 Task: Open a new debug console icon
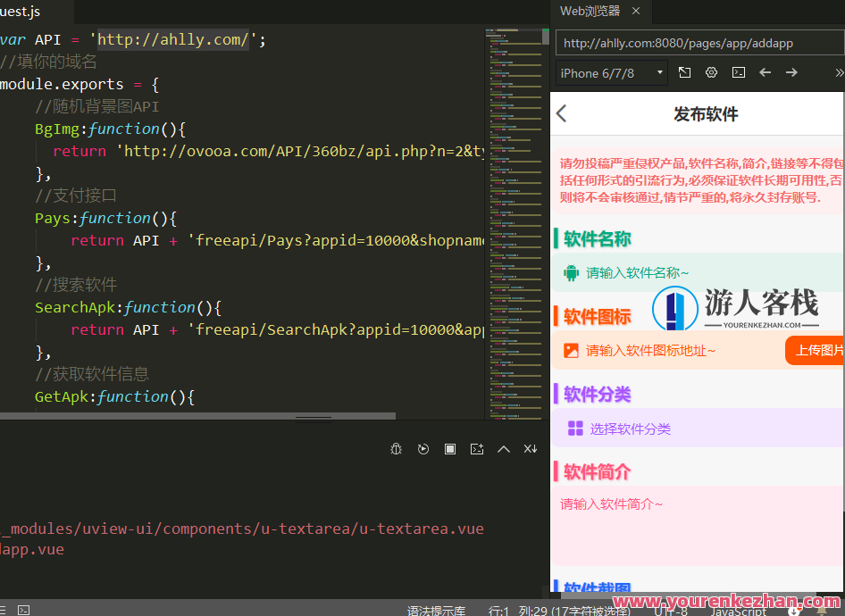(477, 449)
